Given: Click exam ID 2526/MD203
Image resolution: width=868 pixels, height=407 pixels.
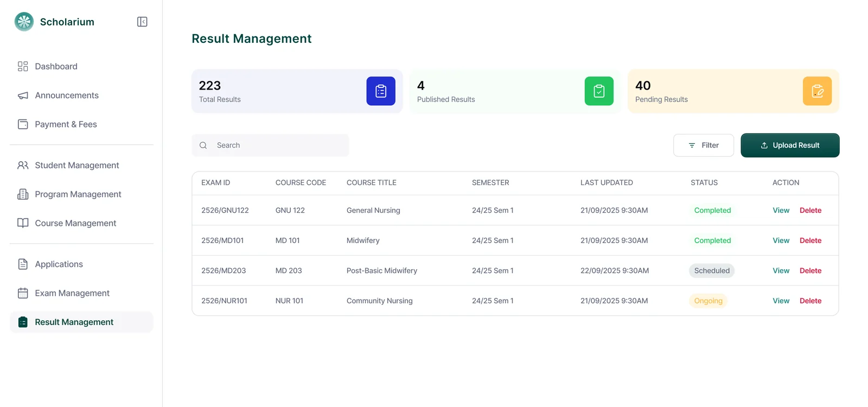Looking at the screenshot, I should pyautogui.click(x=224, y=271).
